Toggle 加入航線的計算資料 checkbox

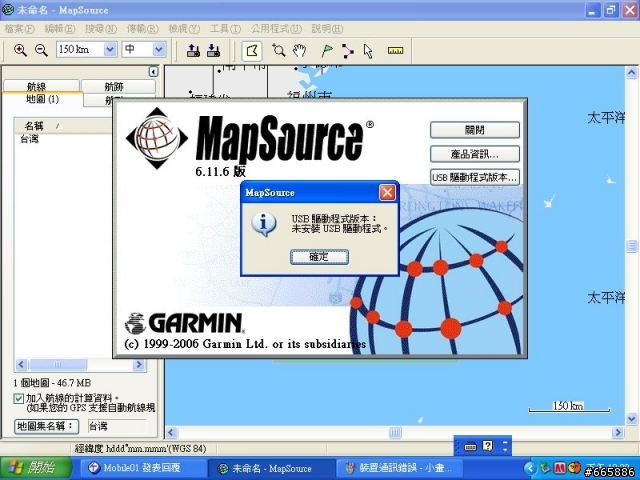tap(18, 398)
